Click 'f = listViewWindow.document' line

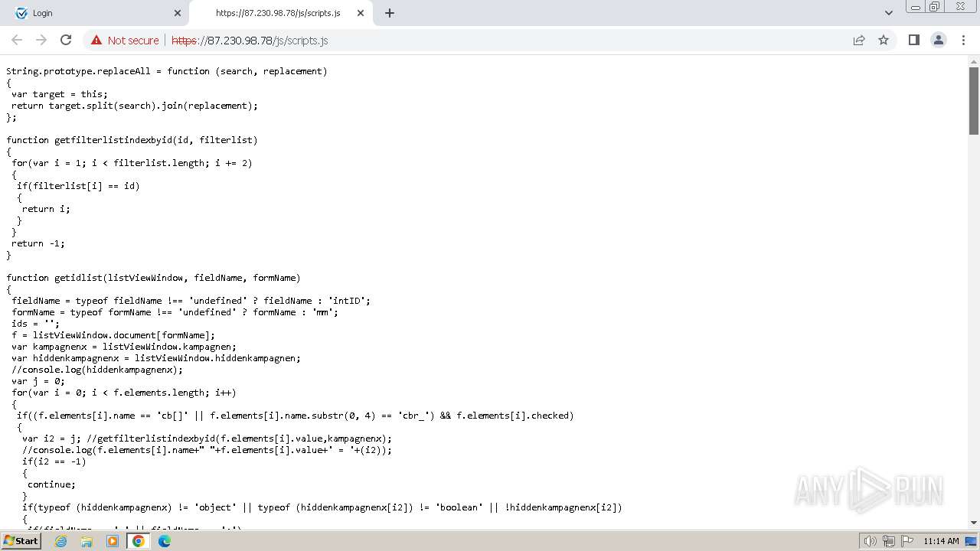coord(113,335)
